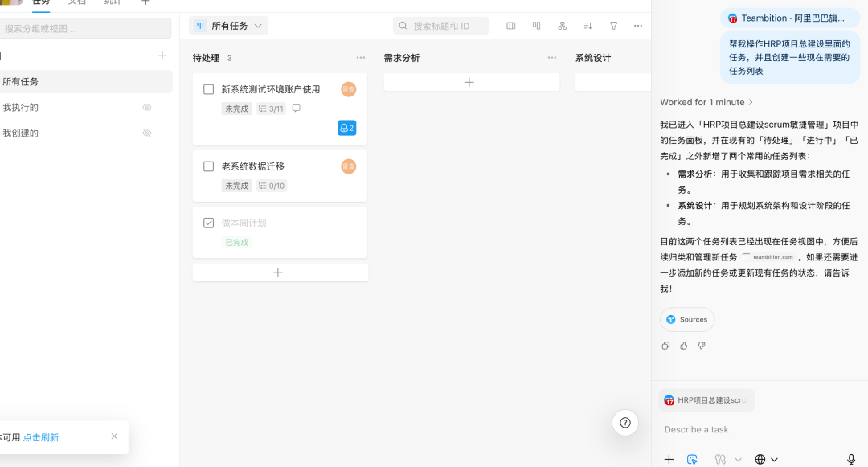Open the chevron next to the key icon

738,459
